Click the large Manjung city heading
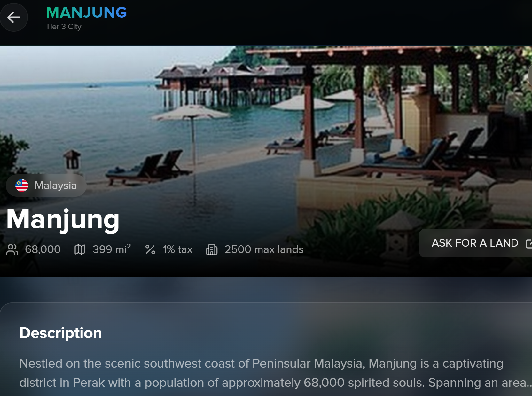This screenshot has height=396, width=532. tap(63, 219)
